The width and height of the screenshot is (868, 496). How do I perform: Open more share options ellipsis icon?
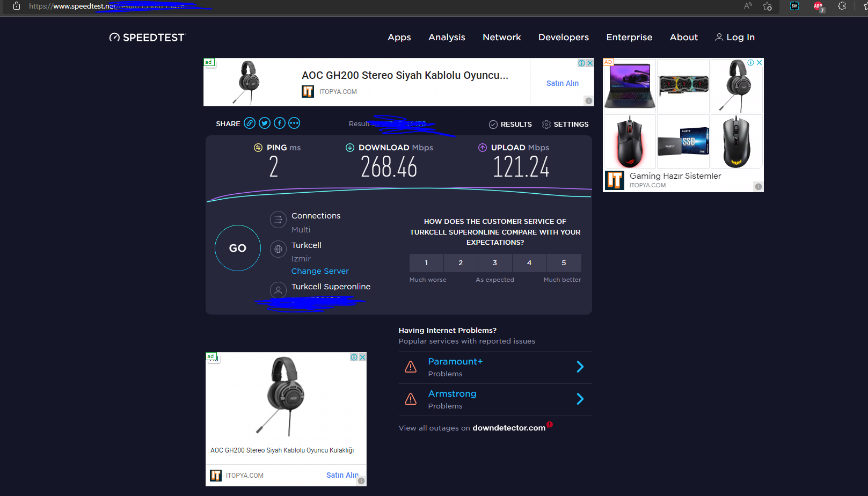click(x=294, y=123)
